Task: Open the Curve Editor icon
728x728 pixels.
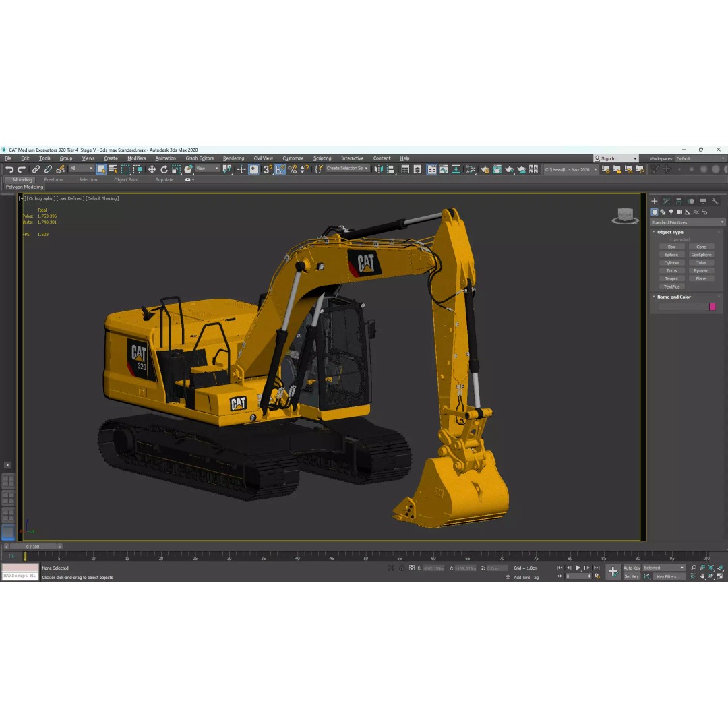Action: [444, 169]
